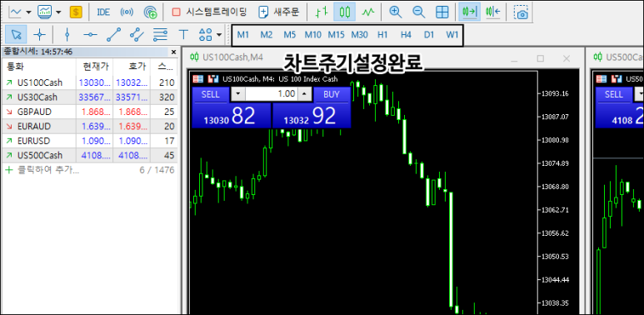Zoom in the chart
Image resolution: width=644 pixels, height=315 pixels.
coord(395,12)
